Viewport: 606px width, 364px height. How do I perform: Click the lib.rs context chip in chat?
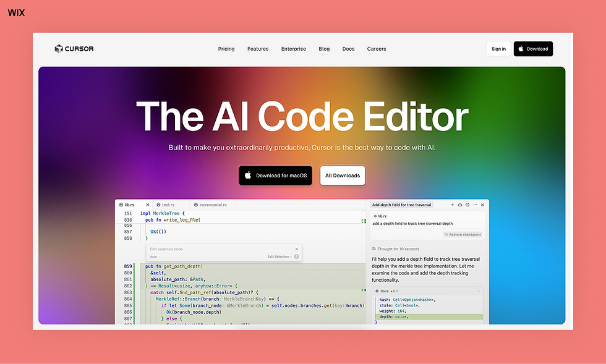(x=380, y=216)
